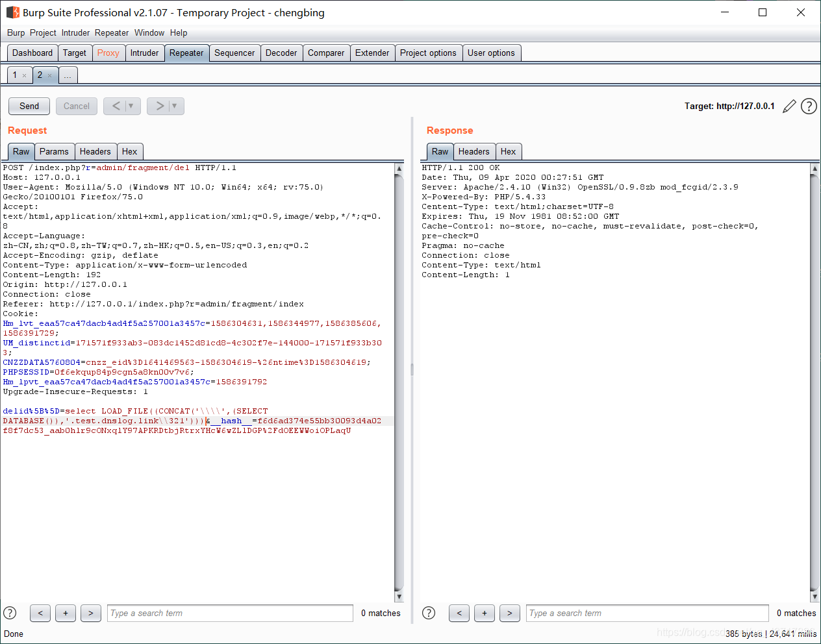
Task: Go to previous match in request search
Action: pyautogui.click(x=40, y=613)
